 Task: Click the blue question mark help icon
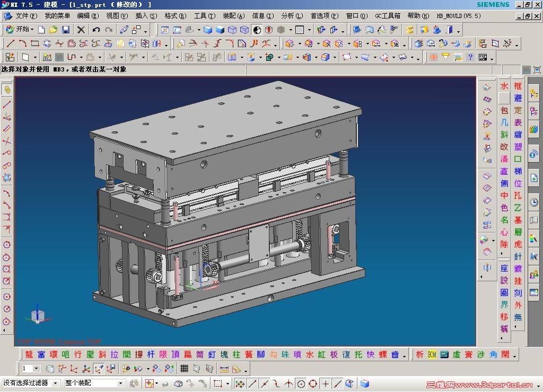tap(470, 57)
